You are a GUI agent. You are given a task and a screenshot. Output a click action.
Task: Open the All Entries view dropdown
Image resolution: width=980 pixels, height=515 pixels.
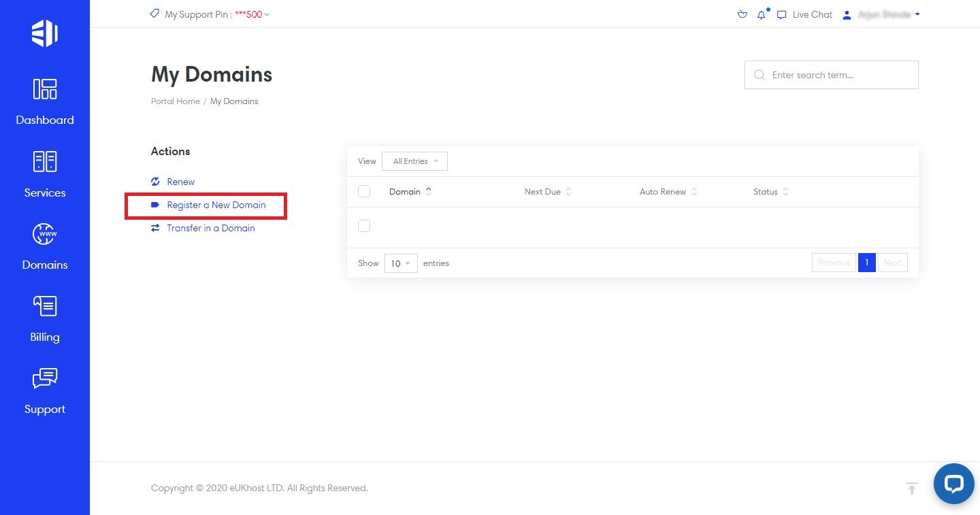414,161
